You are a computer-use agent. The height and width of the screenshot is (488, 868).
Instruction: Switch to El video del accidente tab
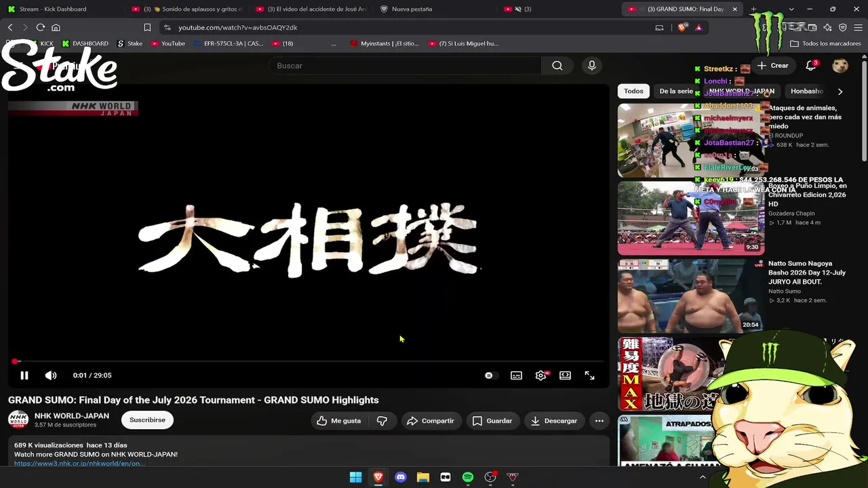coord(311,9)
